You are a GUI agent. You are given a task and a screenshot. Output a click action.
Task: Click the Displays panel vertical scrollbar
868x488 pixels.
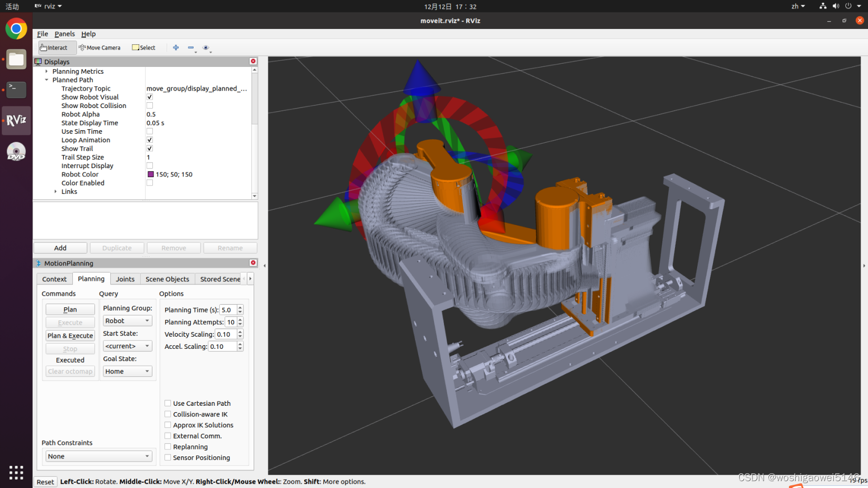coord(255,132)
